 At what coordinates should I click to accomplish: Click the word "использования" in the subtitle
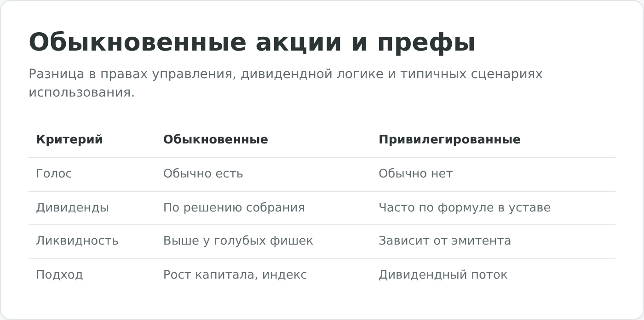(80, 92)
